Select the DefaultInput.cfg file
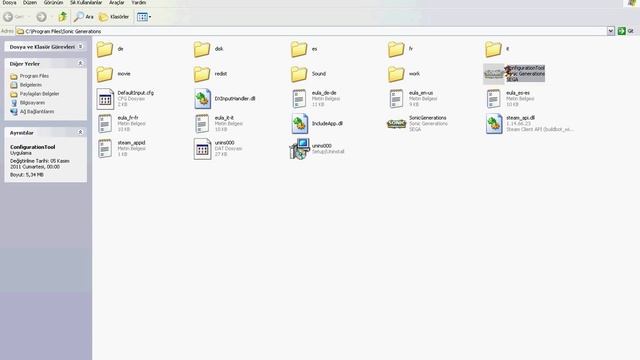The width and height of the screenshot is (640, 360). pos(125,99)
